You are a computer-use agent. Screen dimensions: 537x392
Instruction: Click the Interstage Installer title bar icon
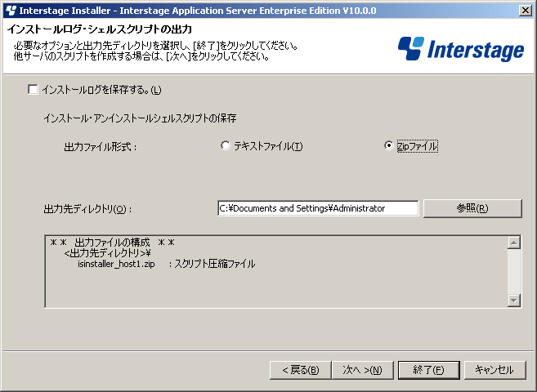(11, 11)
